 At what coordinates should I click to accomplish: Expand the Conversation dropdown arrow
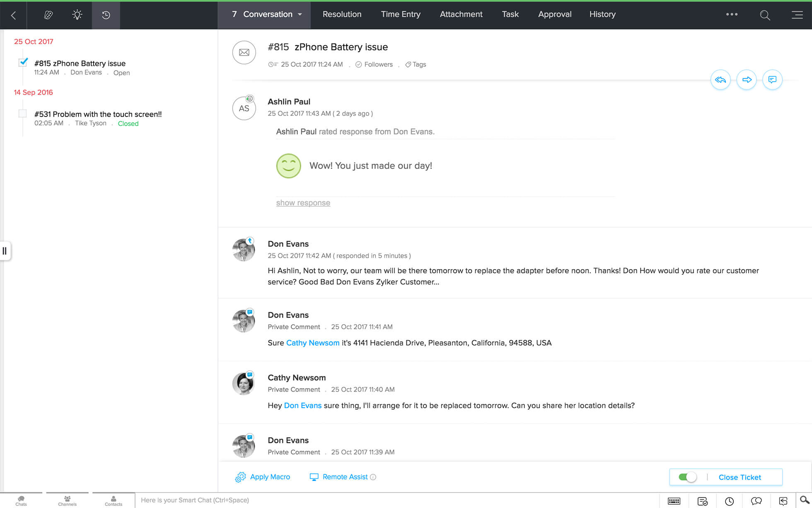[x=300, y=15]
